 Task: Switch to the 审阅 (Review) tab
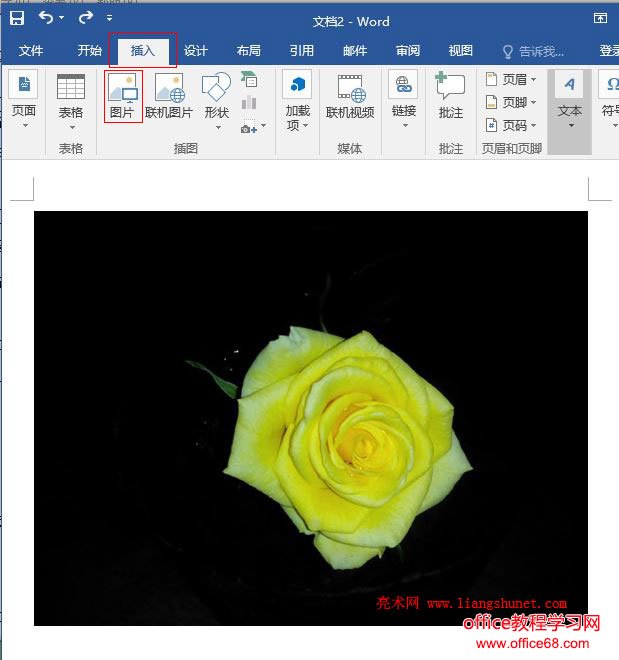408,51
